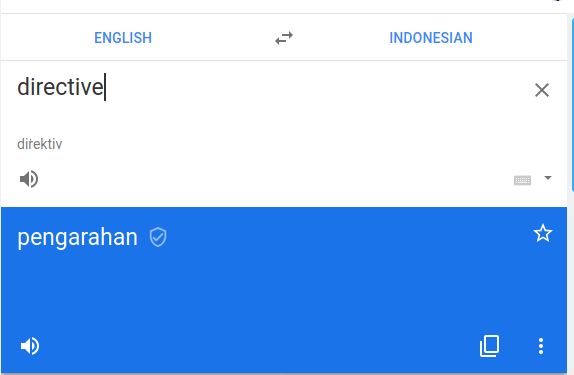Select the translated word pengarahan
The image size is (574, 375).
[77, 237]
